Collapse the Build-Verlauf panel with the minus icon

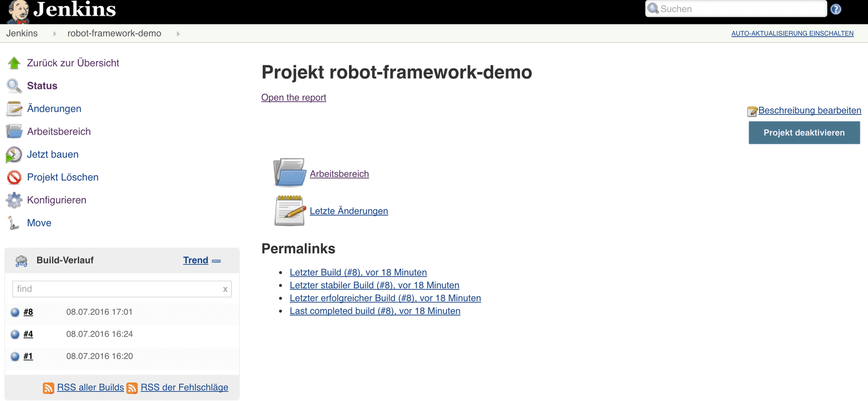pos(217,261)
